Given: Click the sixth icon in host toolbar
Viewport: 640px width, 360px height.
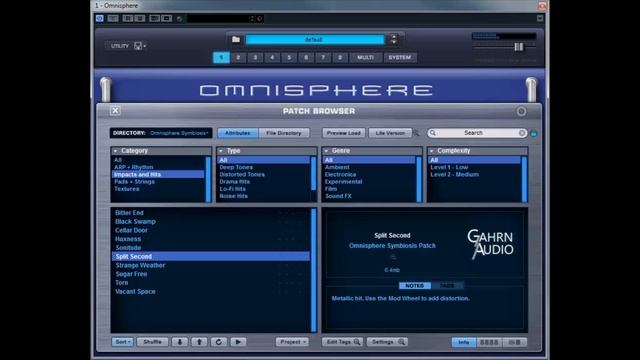Looking at the screenshot, I should 167,18.
